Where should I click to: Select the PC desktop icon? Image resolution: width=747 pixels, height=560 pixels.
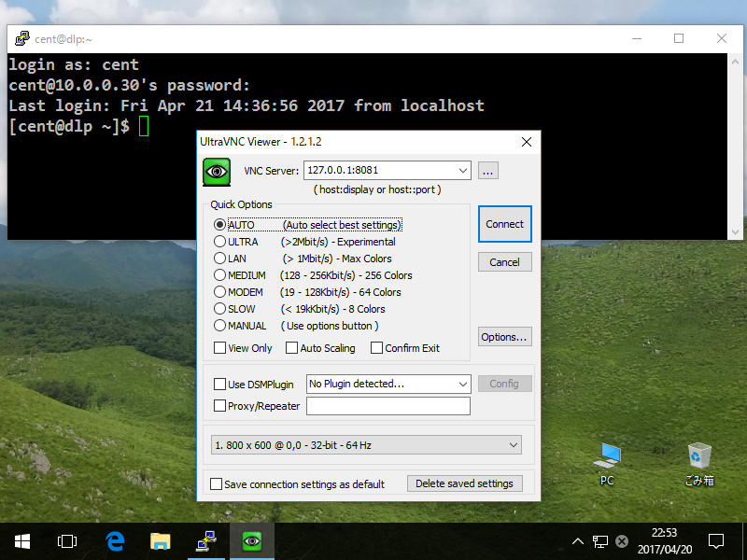[607, 465]
